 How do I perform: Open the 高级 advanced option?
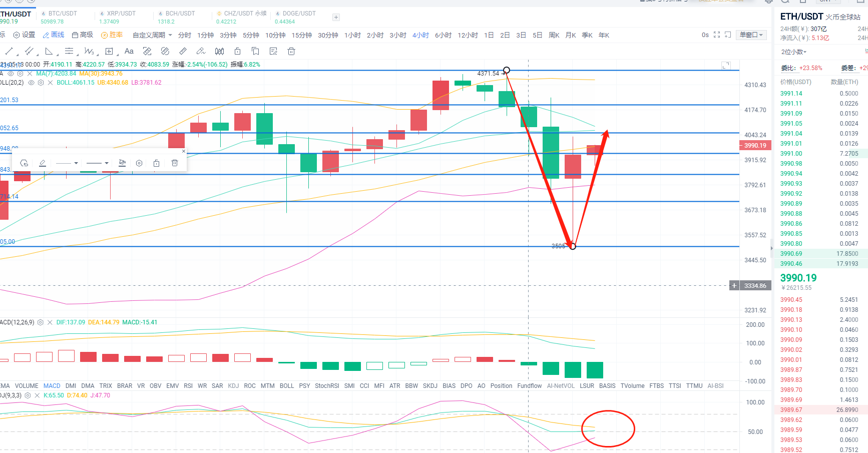pyautogui.click(x=83, y=35)
